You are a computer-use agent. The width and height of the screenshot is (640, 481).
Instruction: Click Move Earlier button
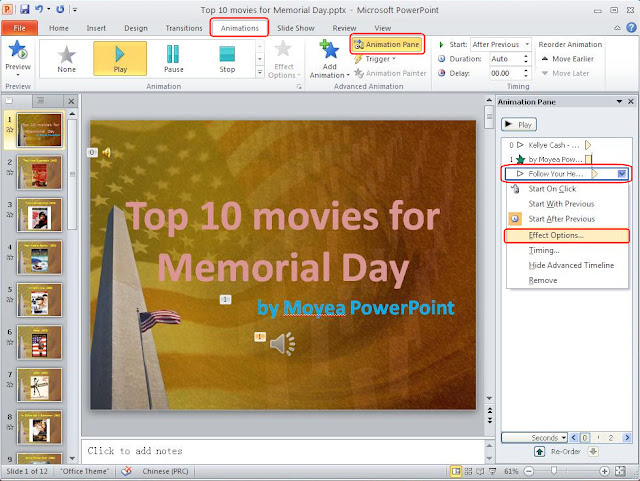point(568,59)
